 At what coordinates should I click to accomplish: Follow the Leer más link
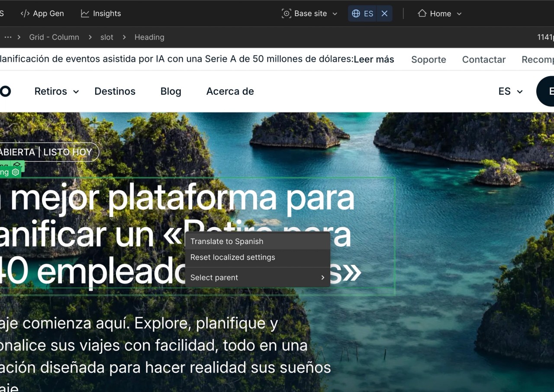pos(374,59)
